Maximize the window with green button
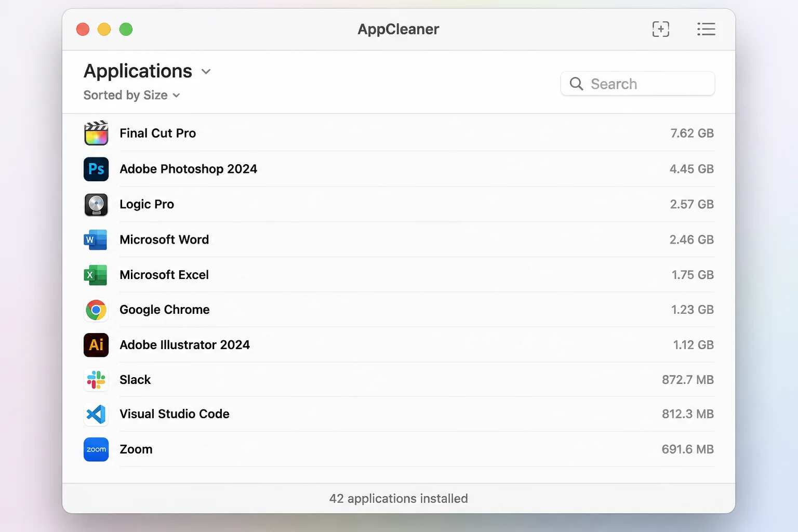The image size is (798, 532). tap(126, 29)
